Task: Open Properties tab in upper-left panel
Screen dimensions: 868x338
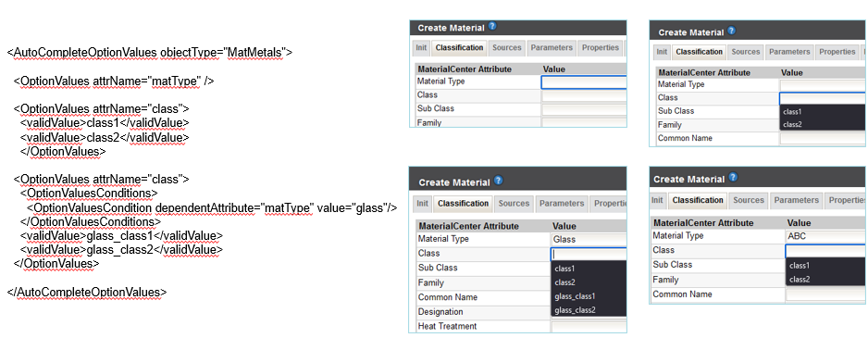Action: (x=600, y=48)
